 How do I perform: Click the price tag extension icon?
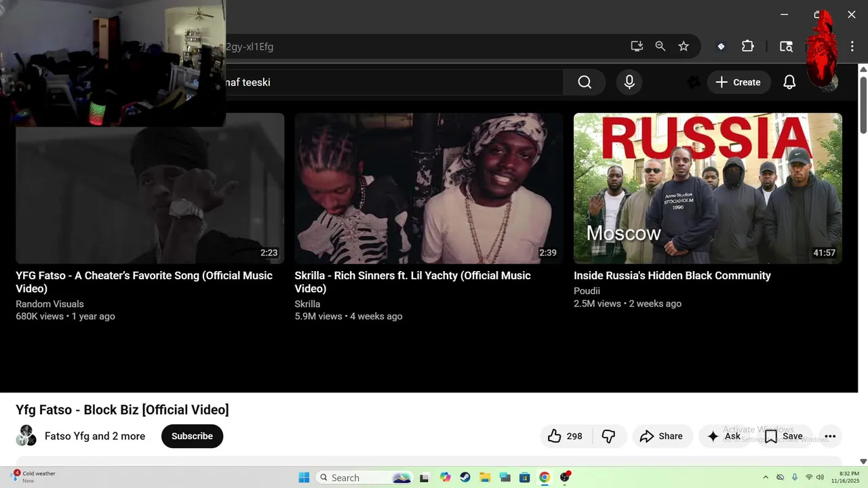(x=721, y=46)
